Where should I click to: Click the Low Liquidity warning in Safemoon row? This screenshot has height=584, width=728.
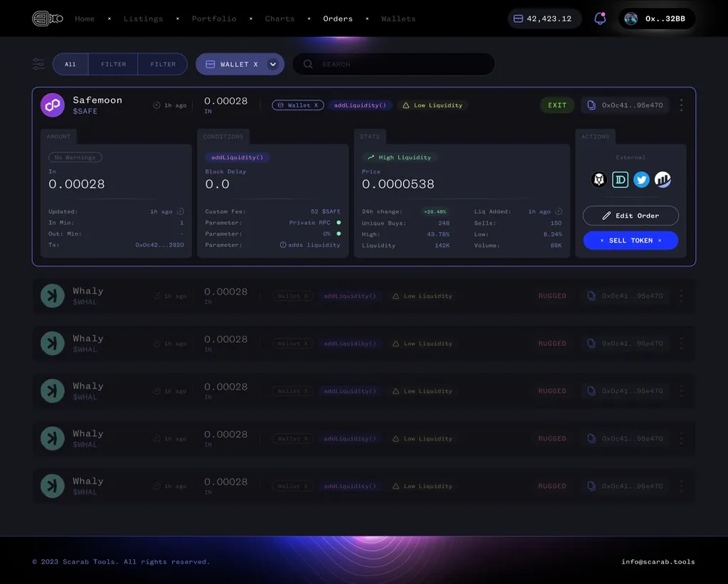(432, 105)
